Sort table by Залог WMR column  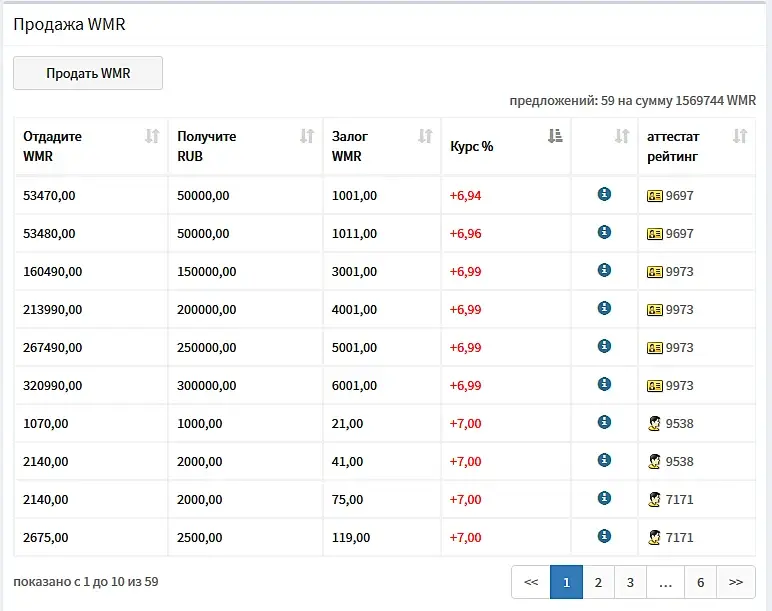point(425,136)
